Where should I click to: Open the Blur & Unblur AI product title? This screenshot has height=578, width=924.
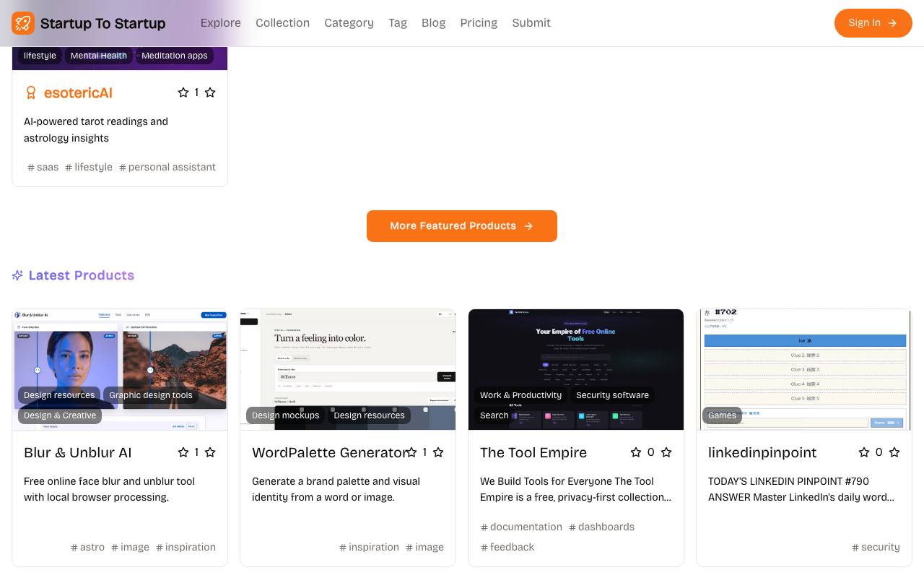click(x=77, y=452)
